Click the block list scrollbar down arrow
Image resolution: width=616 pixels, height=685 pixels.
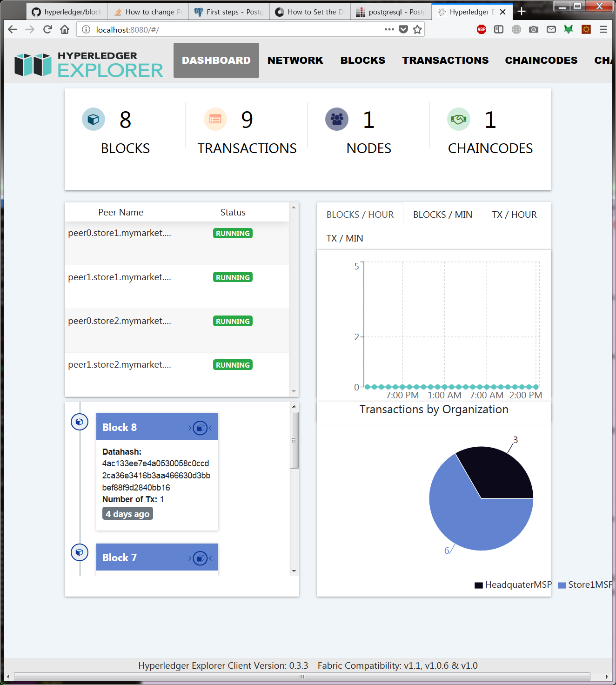294,571
